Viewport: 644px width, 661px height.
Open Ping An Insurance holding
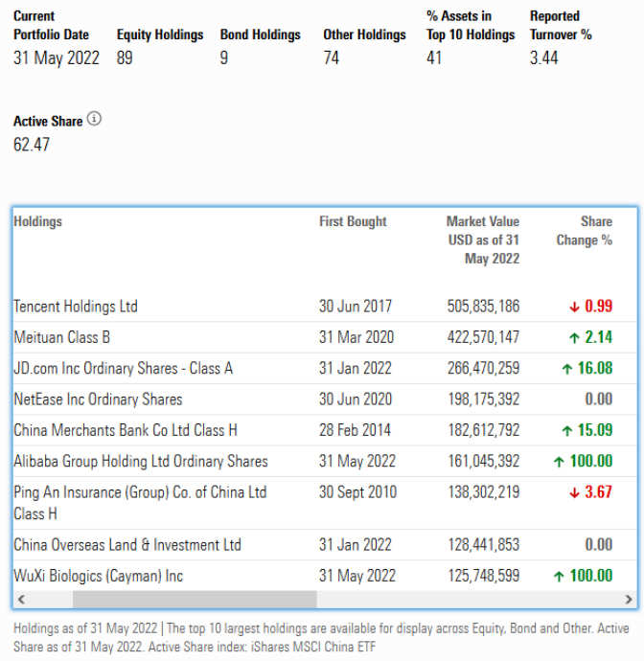click(x=140, y=503)
